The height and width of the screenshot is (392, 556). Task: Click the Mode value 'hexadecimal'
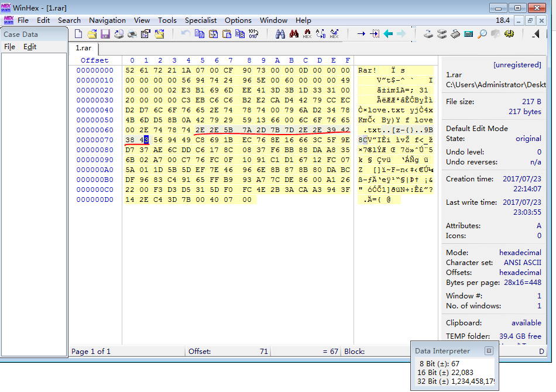click(520, 253)
